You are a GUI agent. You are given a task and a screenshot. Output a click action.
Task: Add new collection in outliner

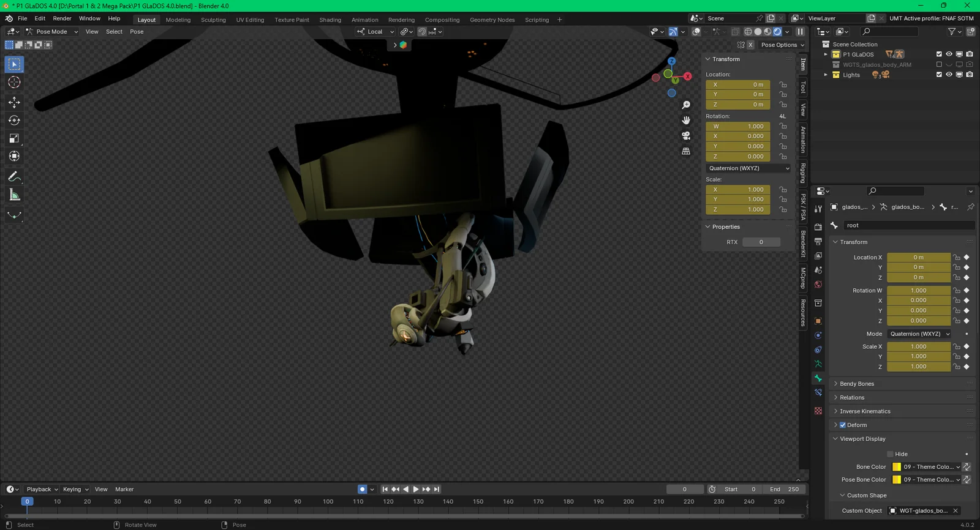click(971, 31)
